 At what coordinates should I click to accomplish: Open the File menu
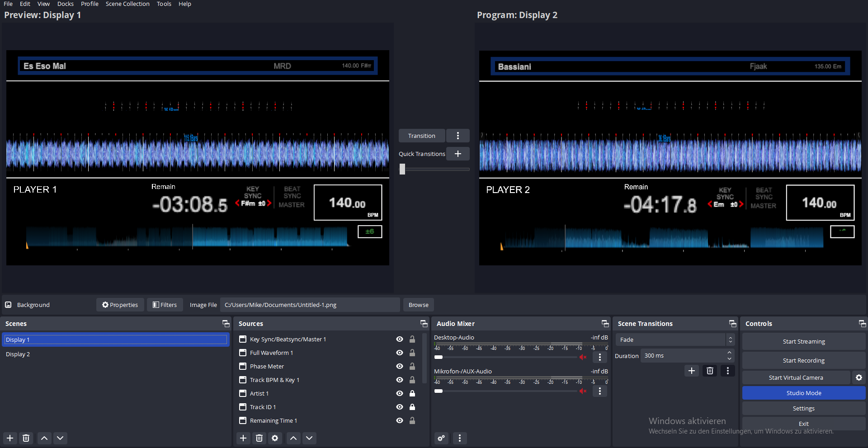click(x=8, y=4)
